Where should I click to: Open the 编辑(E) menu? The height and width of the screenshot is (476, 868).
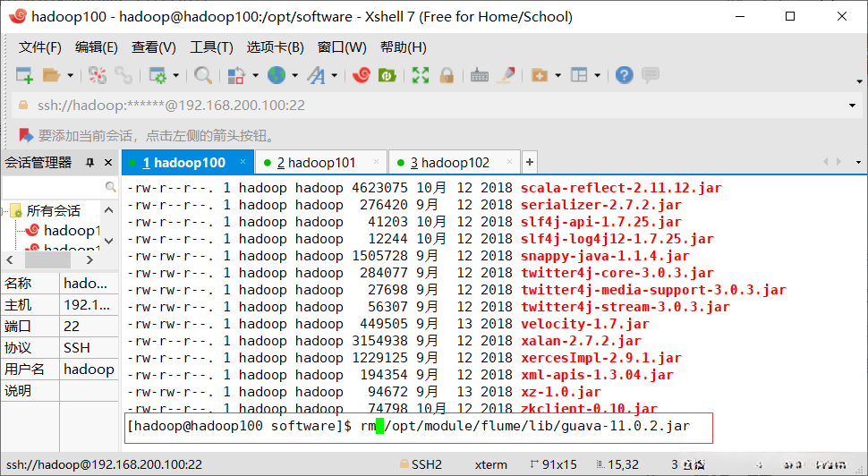click(97, 47)
